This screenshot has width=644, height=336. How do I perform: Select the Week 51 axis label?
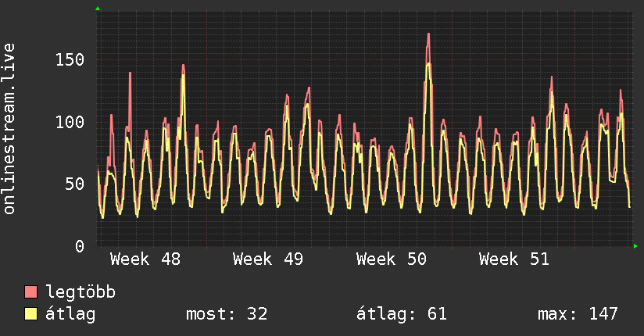(x=514, y=259)
